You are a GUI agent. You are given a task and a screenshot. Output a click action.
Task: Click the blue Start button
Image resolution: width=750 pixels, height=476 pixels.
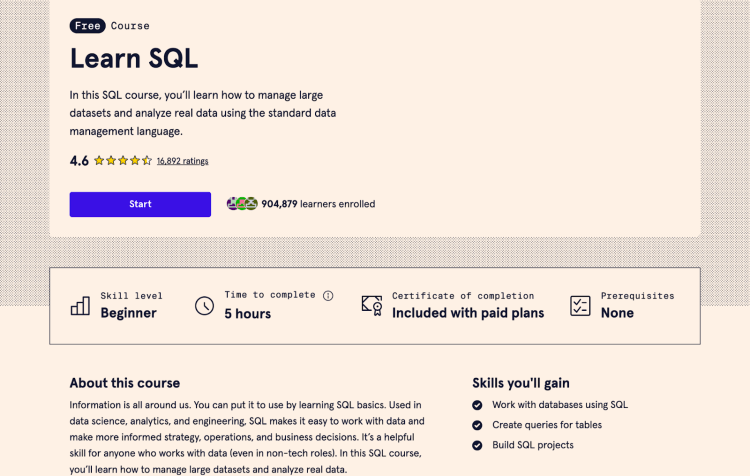pyautogui.click(x=140, y=204)
